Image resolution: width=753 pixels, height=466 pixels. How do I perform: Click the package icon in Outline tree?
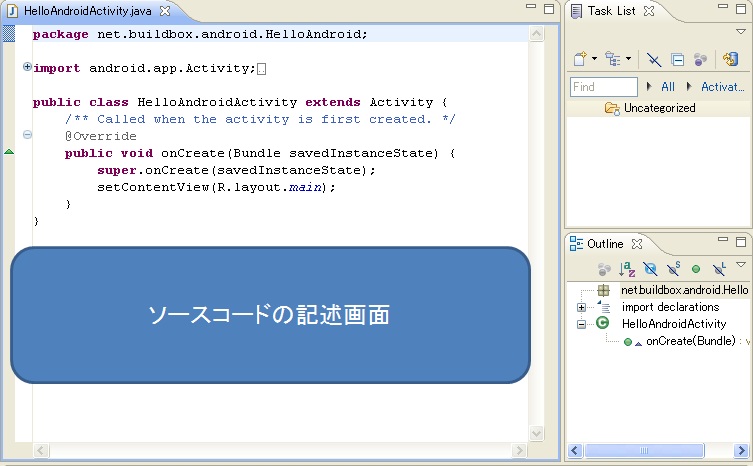pyautogui.click(x=603, y=290)
